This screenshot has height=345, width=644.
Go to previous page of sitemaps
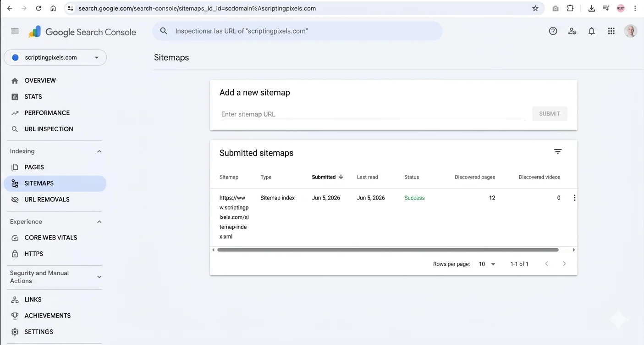pyautogui.click(x=546, y=264)
